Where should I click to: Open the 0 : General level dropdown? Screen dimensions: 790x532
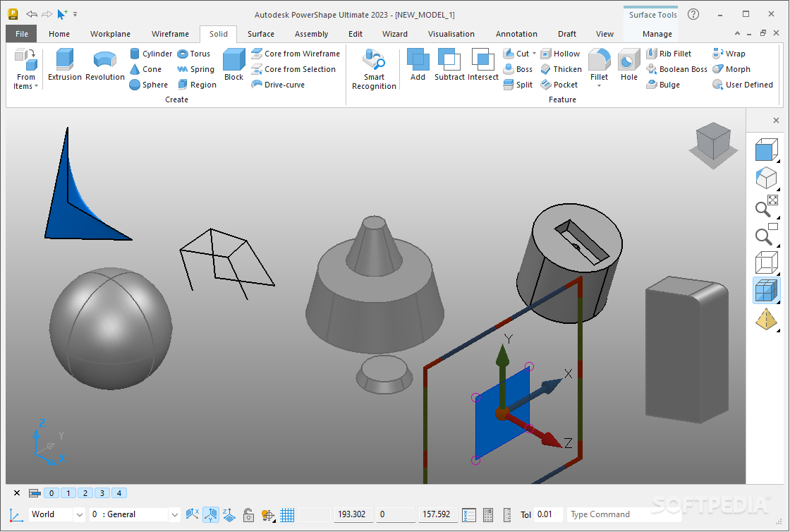[174, 514]
